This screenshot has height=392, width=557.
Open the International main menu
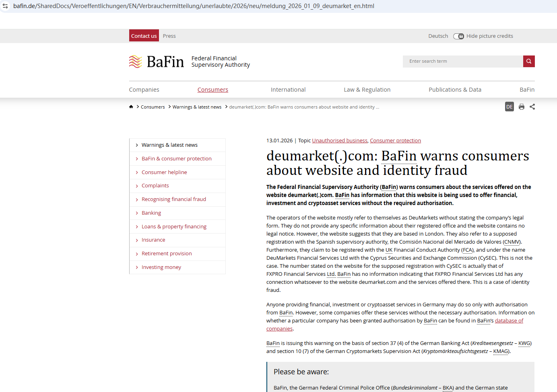tap(288, 90)
